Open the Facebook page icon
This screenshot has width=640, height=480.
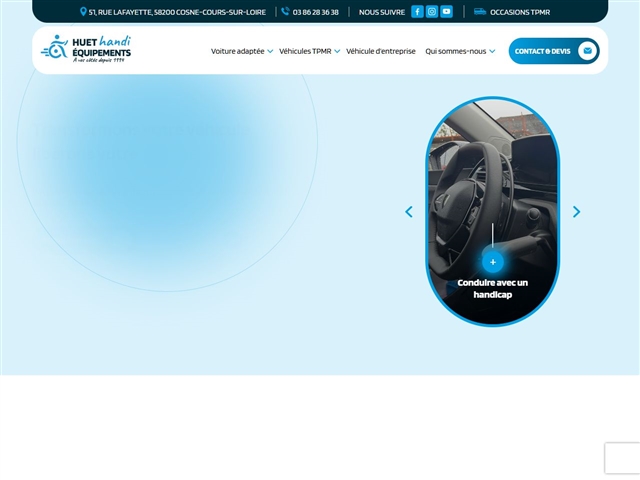(417, 12)
